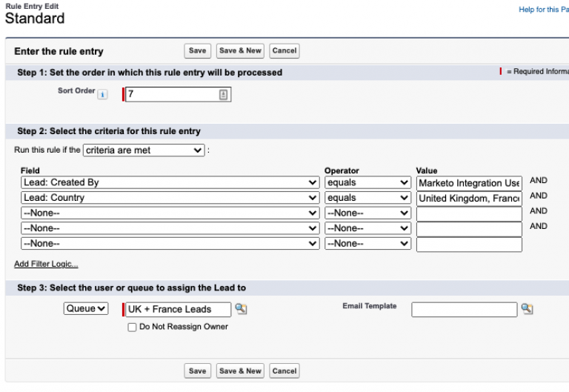Click the top Save button
Screen dimensions: 569x392
pos(197,51)
